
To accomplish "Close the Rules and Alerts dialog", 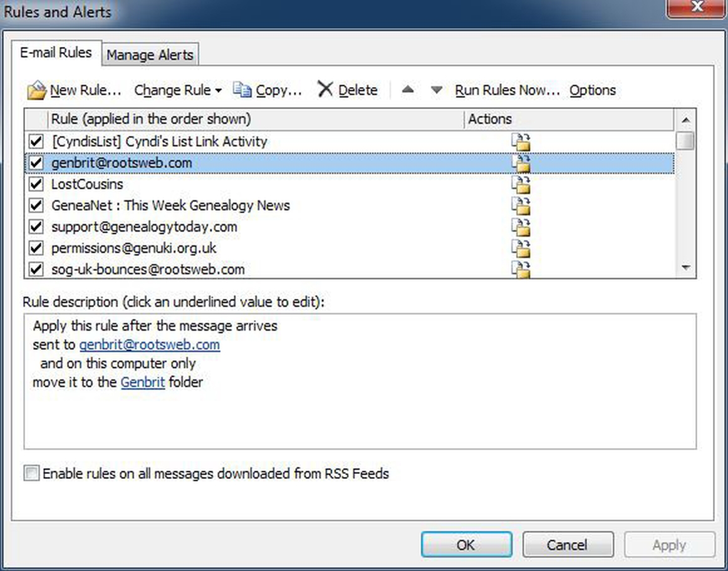I will pyautogui.click(x=697, y=8).
